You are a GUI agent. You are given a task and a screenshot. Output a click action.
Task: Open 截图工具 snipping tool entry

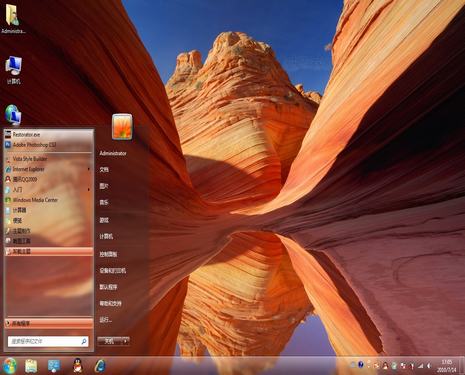(x=48, y=241)
